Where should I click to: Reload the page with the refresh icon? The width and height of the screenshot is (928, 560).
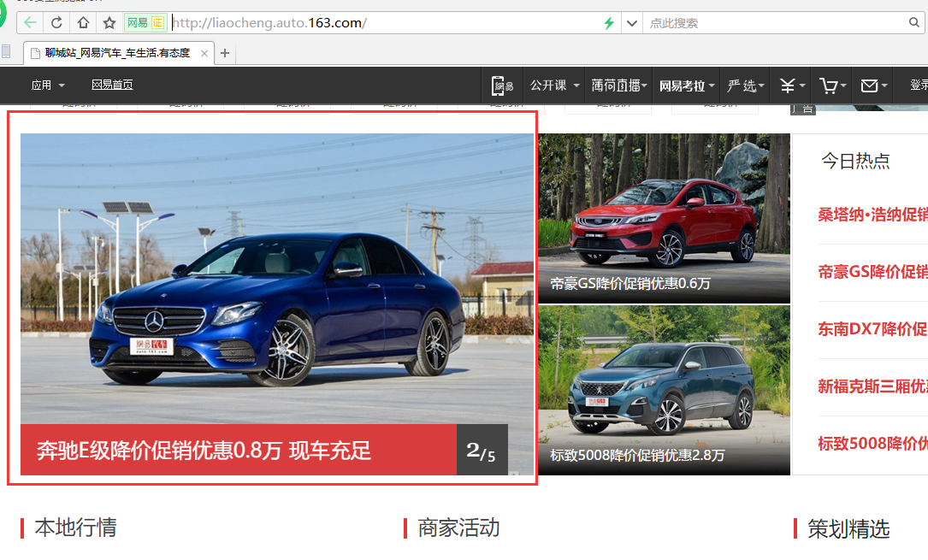pos(56,23)
